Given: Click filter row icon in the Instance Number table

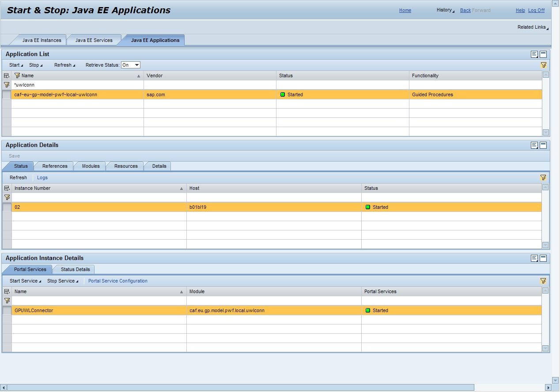Looking at the screenshot, I should click(7, 197).
